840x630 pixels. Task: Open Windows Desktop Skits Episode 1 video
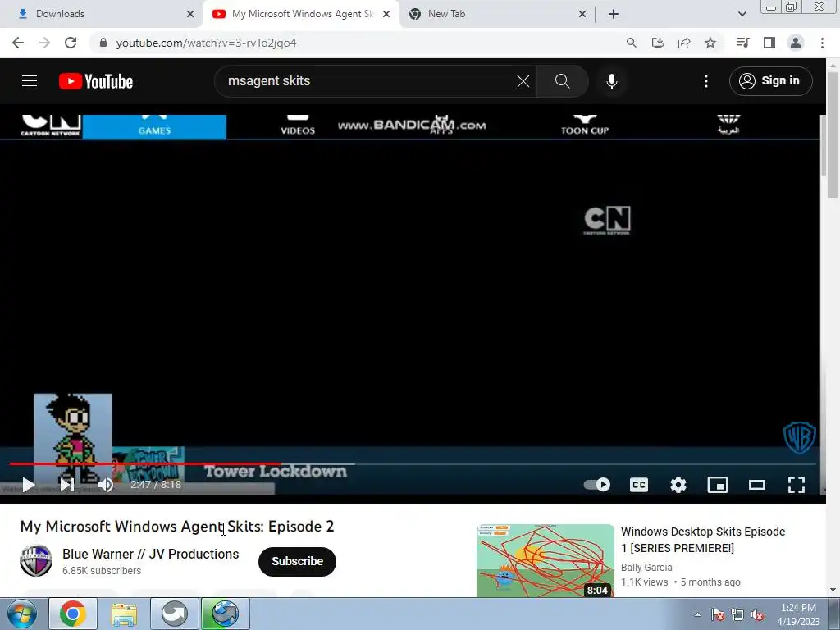click(703, 540)
